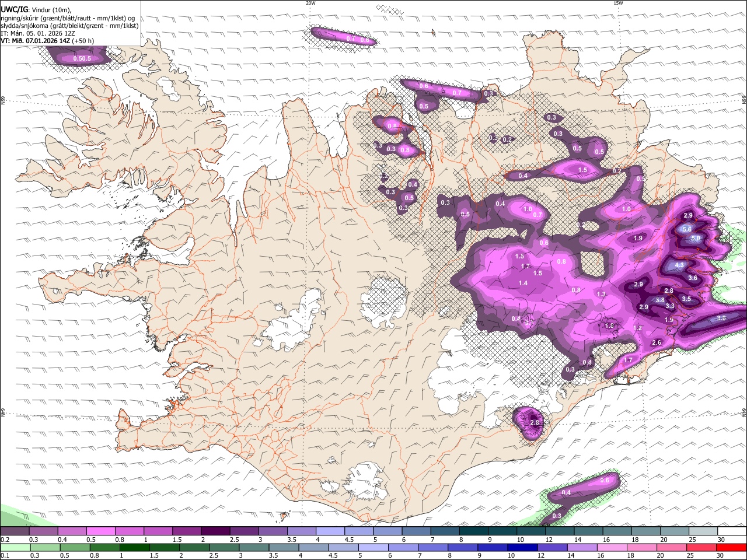Click the '2.8' value in the isolated southern purple spot
Screen dimensions: 747x560
tap(535, 422)
